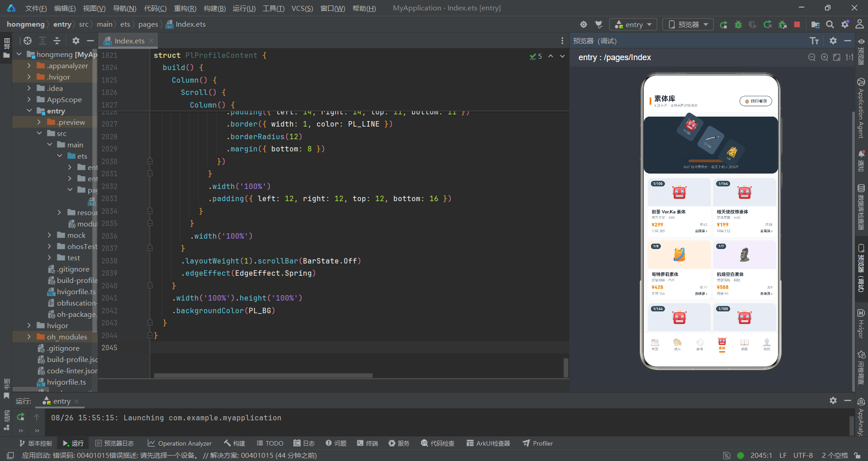Fit preview to window icon
Image resolution: width=868 pixels, height=461 pixels.
(x=837, y=57)
